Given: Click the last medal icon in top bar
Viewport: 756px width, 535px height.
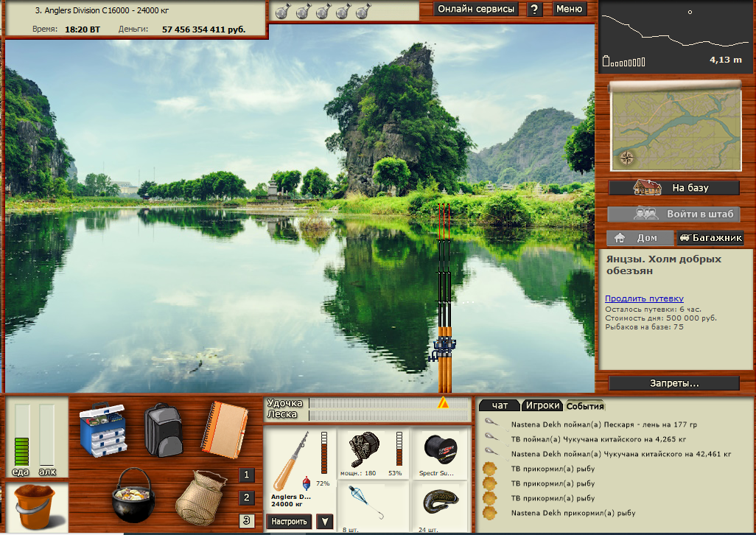Looking at the screenshot, I should pyautogui.click(x=363, y=10).
